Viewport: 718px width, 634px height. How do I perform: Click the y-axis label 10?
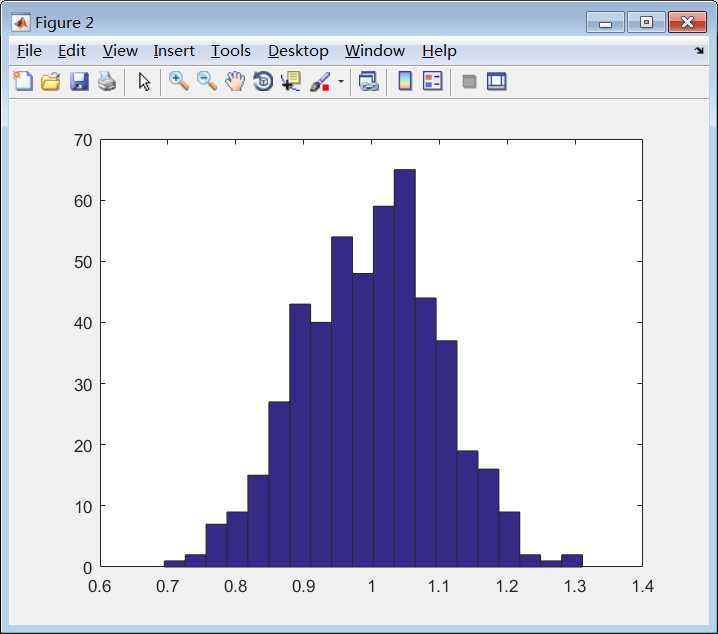[83, 507]
